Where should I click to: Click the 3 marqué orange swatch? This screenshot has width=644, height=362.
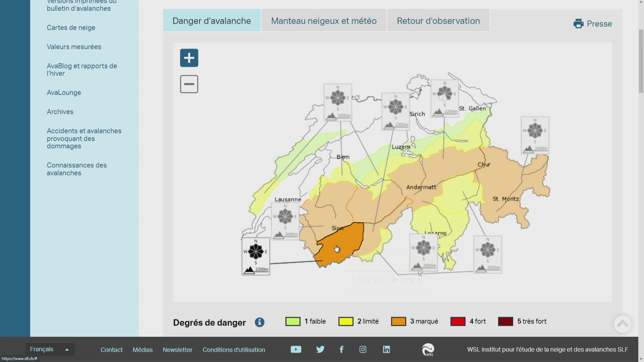tap(398, 321)
